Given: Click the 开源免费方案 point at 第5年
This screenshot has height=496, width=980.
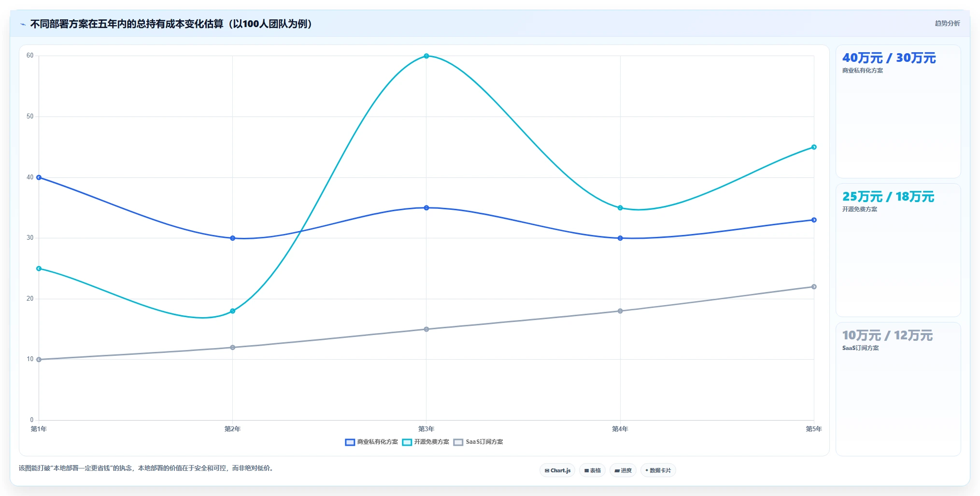Looking at the screenshot, I should coord(814,147).
